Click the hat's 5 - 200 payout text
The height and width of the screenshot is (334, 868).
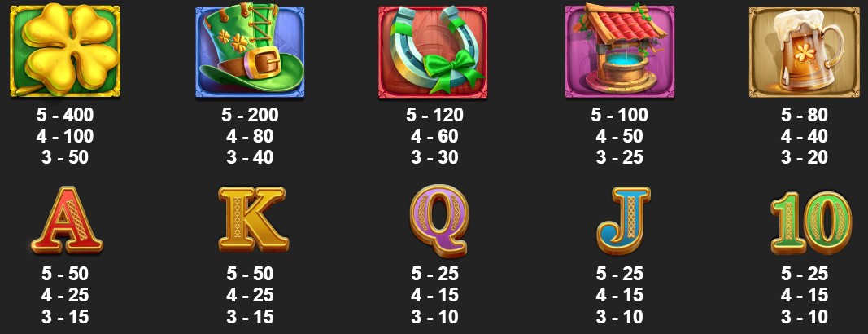pos(250,115)
